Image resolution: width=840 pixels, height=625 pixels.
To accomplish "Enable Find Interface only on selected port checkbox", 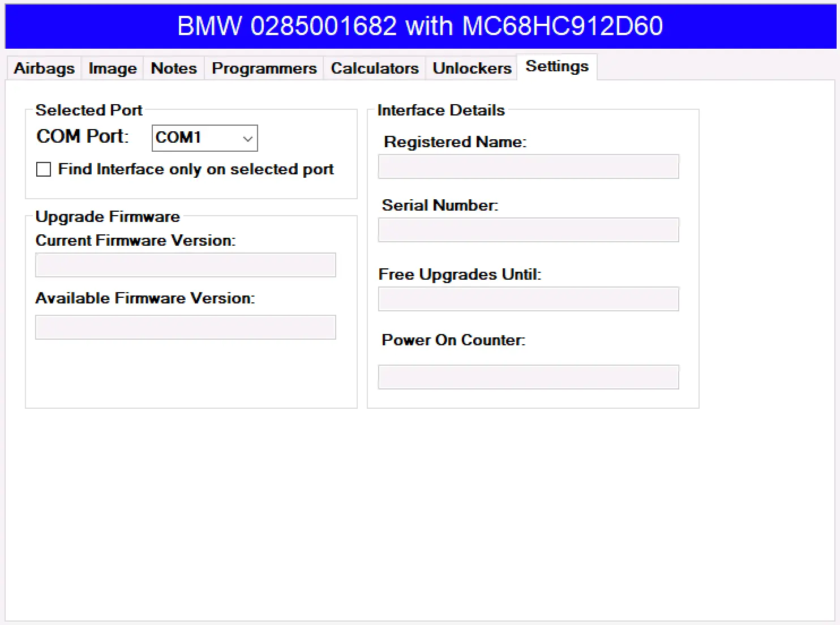I will point(44,169).
